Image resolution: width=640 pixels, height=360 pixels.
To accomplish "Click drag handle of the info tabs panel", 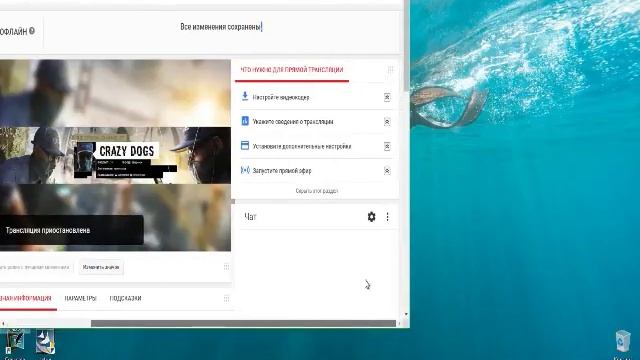I will 226,298.
